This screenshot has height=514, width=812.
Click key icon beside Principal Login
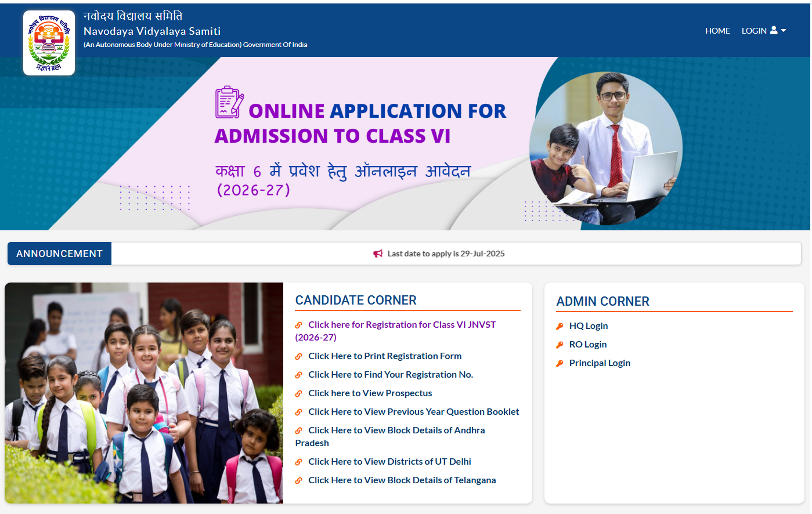pos(560,363)
